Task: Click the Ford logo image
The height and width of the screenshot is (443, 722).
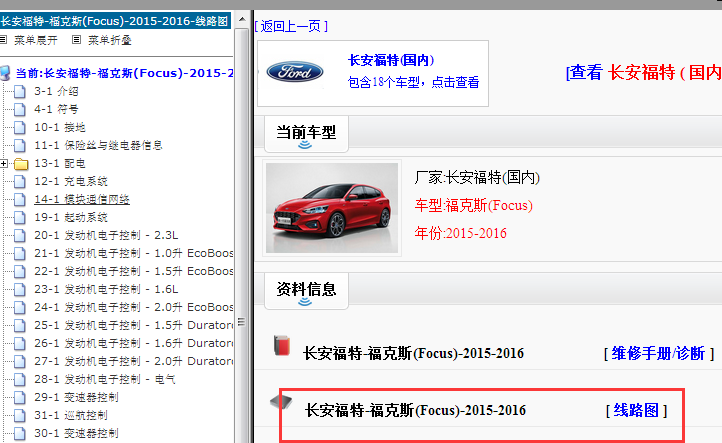Action: point(295,72)
